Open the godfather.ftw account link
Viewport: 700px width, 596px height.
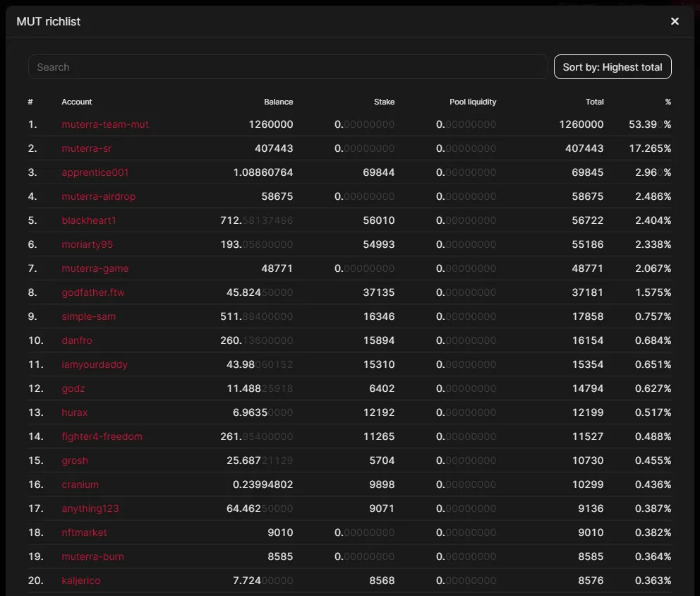93,292
